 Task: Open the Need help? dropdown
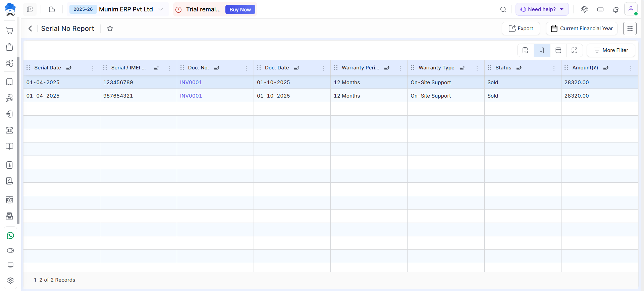click(542, 9)
